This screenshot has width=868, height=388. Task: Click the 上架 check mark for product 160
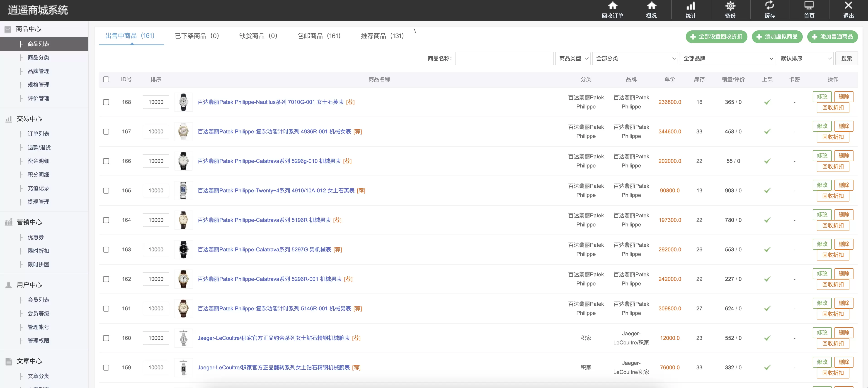pos(767,338)
